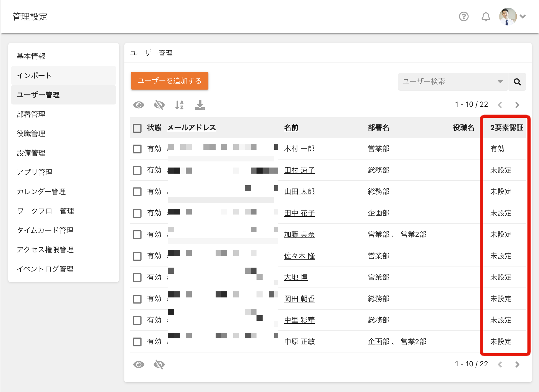Sort by 名前 column header
The width and height of the screenshot is (539, 392).
[x=291, y=128]
